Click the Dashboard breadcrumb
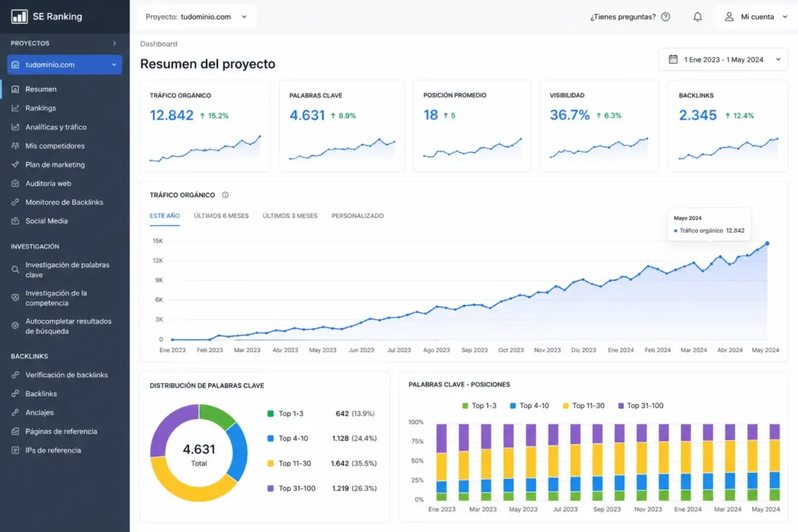Viewport: 798px width, 532px height. (159, 44)
